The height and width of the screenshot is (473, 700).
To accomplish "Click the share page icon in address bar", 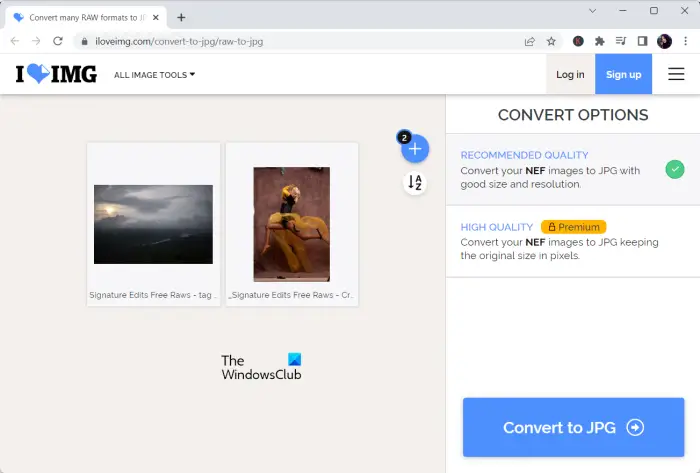I will 529,41.
